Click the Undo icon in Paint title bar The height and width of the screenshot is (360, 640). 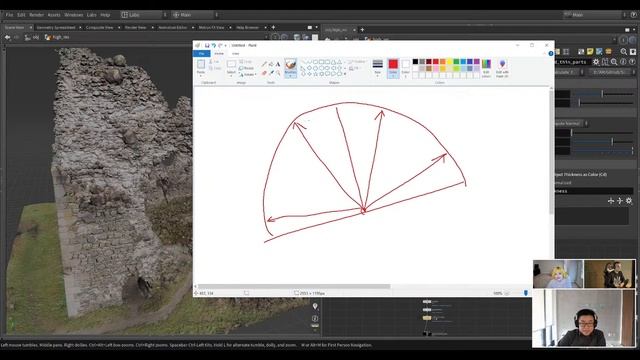tap(213, 45)
